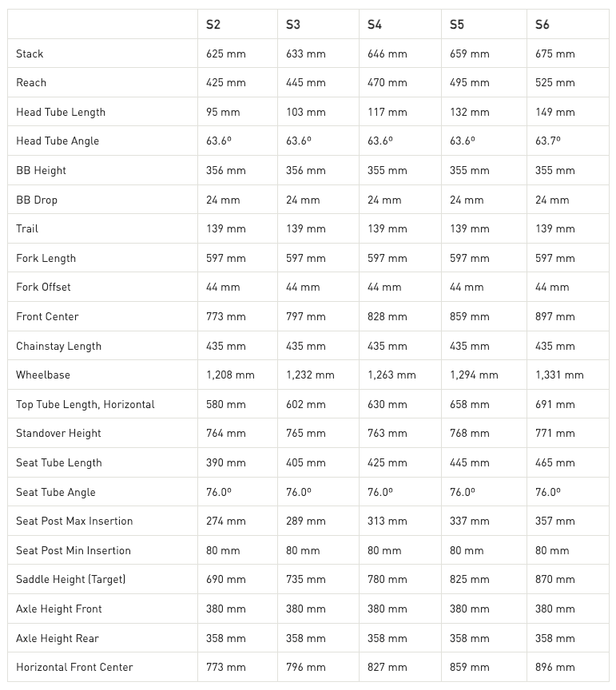
Task: Click the Wheelbase row label
Action: [x=43, y=375]
